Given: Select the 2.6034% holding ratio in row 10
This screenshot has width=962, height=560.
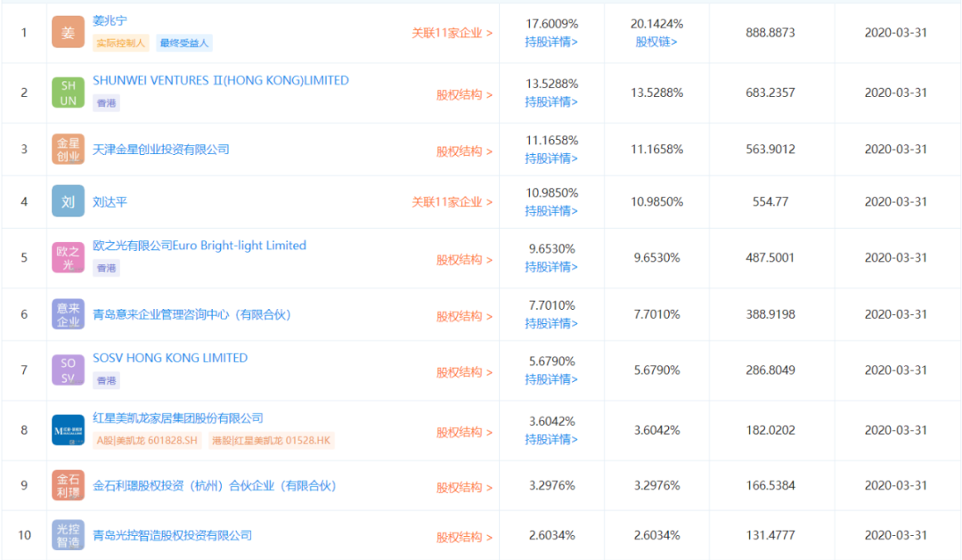Looking at the screenshot, I should pyautogui.click(x=552, y=535).
